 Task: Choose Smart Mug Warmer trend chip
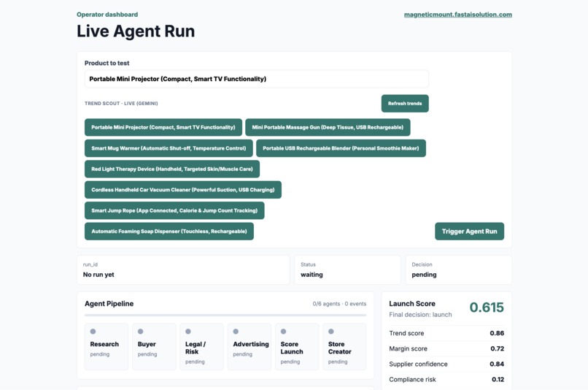(x=169, y=148)
